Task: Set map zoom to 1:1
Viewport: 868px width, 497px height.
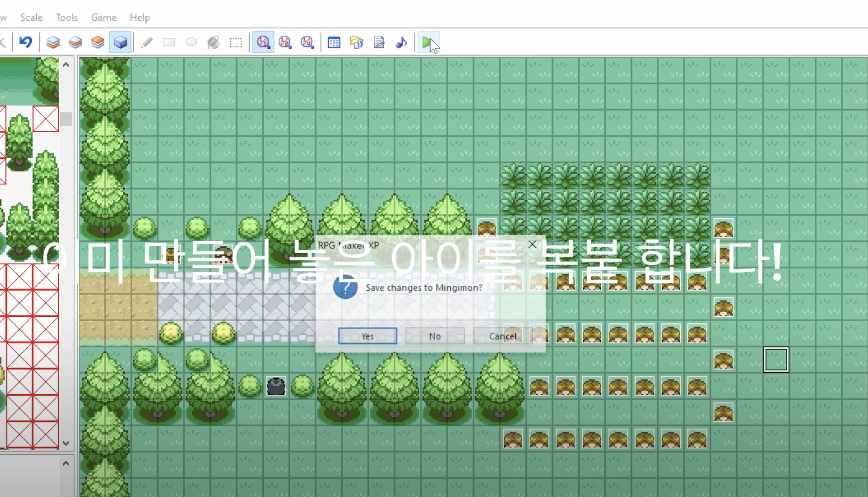Action: [x=263, y=42]
